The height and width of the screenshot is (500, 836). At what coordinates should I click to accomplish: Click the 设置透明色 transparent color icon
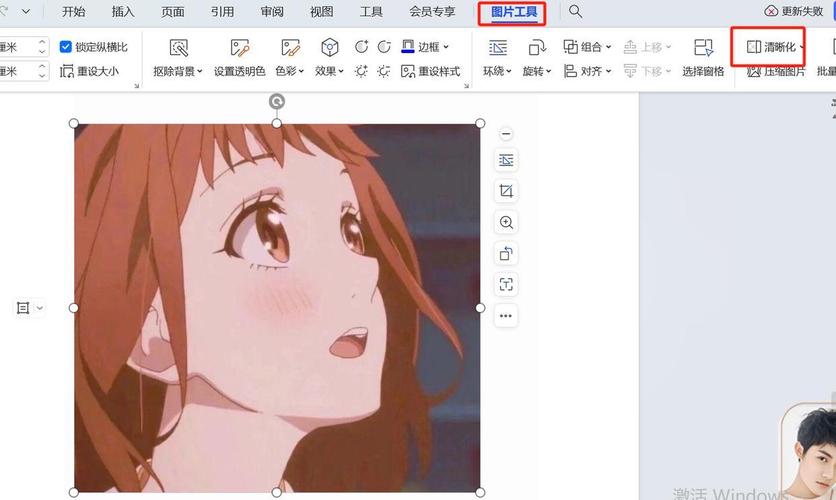coord(239,48)
